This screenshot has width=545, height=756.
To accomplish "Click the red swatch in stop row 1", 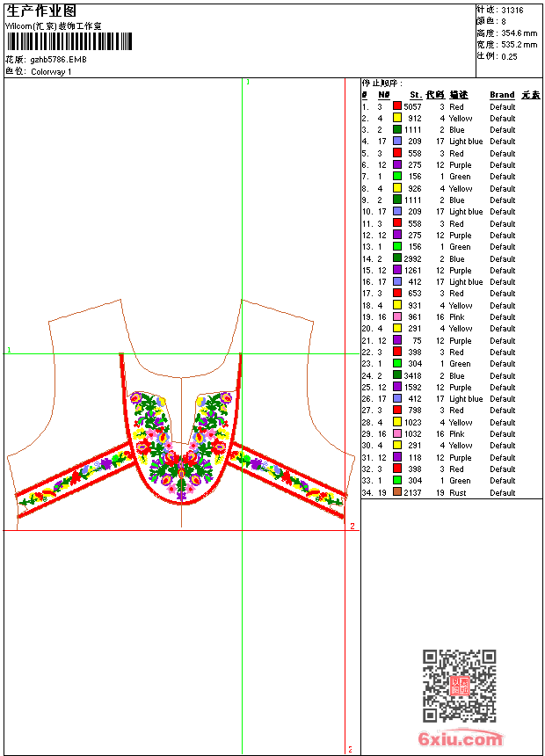I will pos(397,106).
